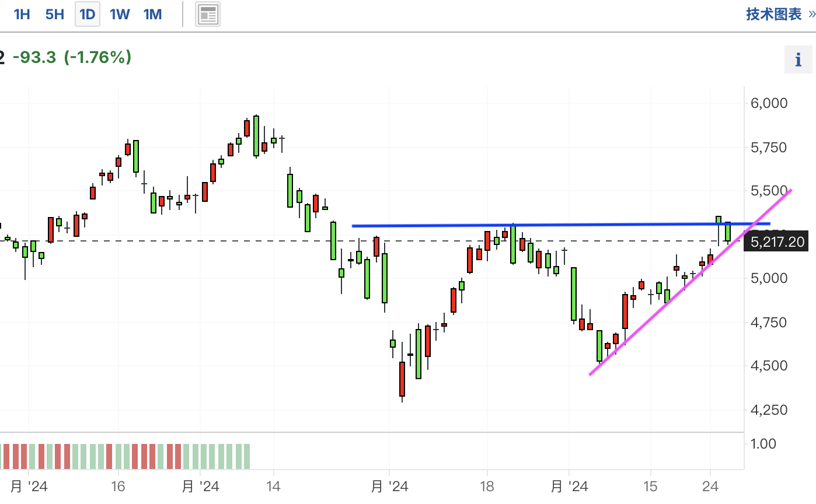Click the date label 18 on time axis
Screen dimensions: 816x504
[x=487, y=486]
